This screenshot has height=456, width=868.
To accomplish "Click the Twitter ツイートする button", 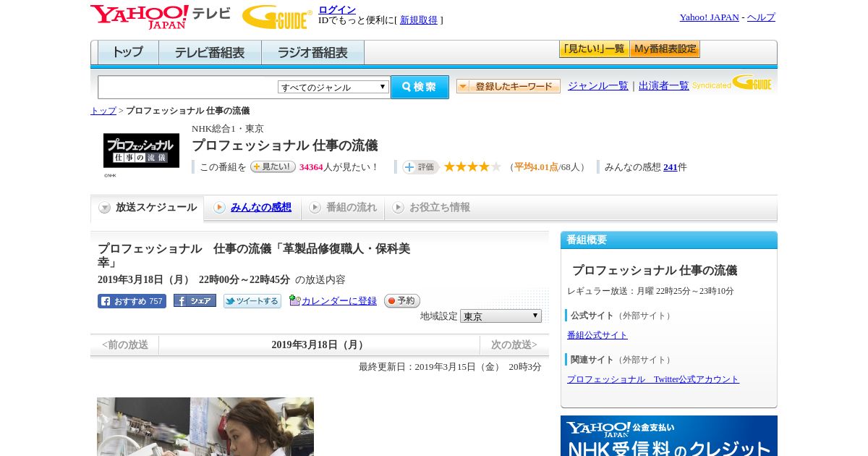I will [x=252, y=301].
